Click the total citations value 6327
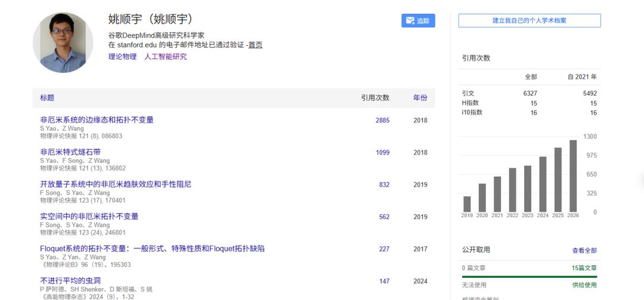Viewport: 644px width, 300px height. tap(530, 94)
